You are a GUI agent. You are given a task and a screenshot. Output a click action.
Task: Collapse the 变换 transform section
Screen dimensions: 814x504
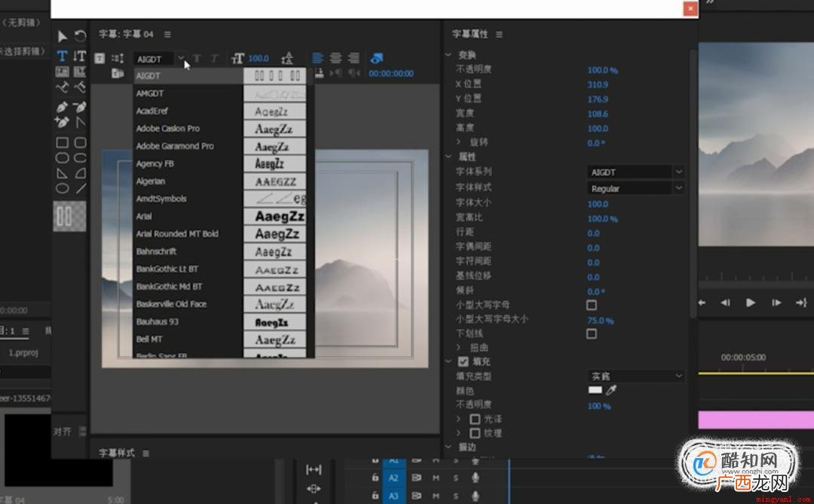(449, 54)
